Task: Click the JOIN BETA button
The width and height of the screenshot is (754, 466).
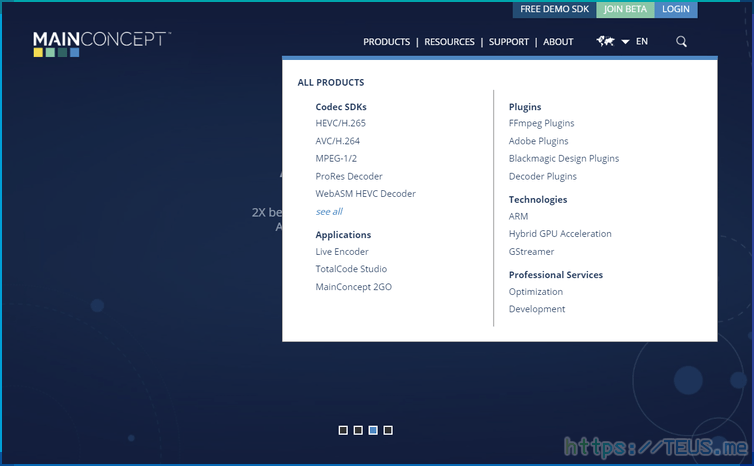Action: (625, 9)
